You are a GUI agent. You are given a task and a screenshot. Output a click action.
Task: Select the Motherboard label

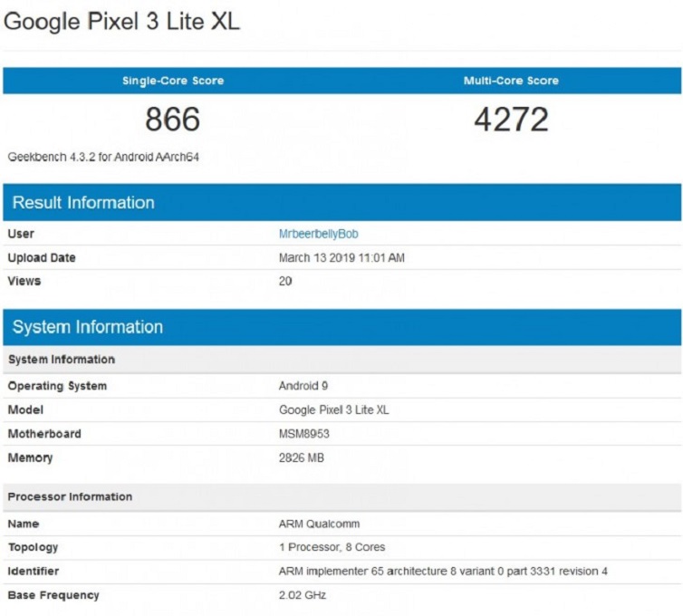coord(44,434)
